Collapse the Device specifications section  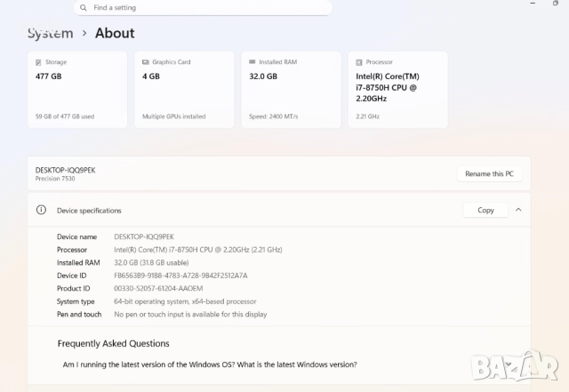click(518, 211)
